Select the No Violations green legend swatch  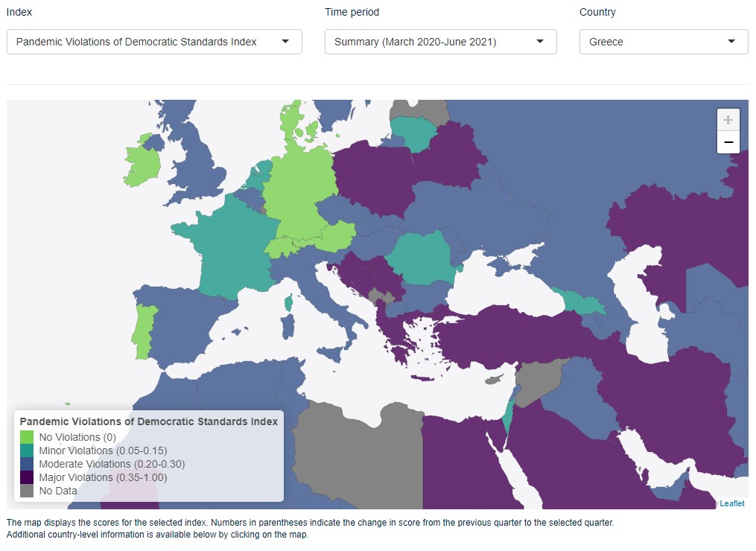(27, 437)
